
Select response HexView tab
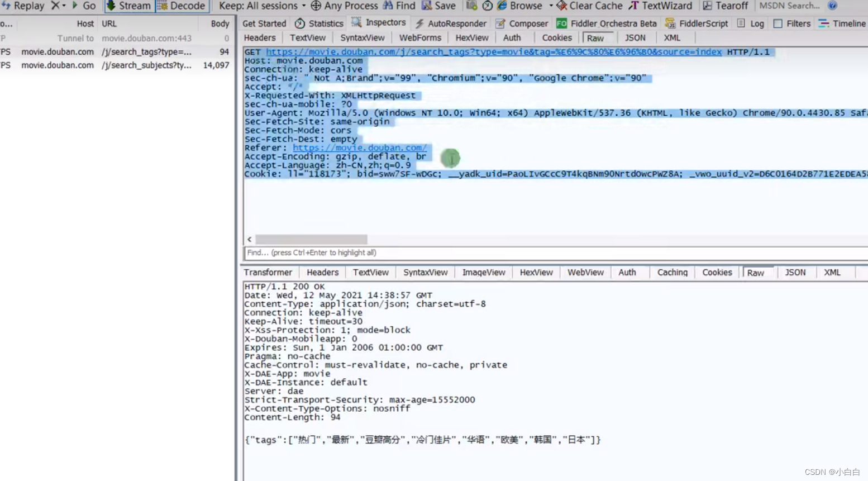(536, 272)
